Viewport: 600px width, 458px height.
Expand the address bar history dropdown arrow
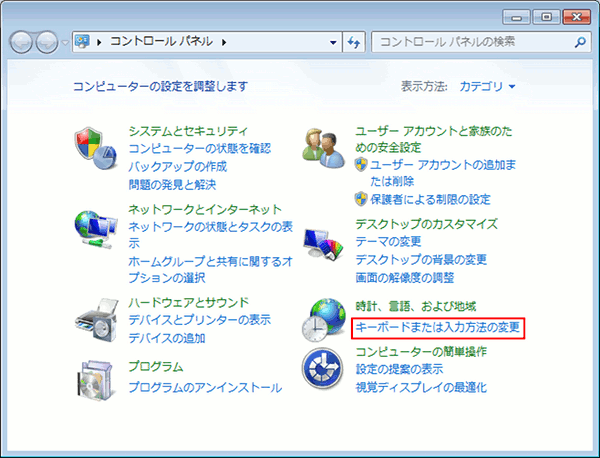coord(334,43)
